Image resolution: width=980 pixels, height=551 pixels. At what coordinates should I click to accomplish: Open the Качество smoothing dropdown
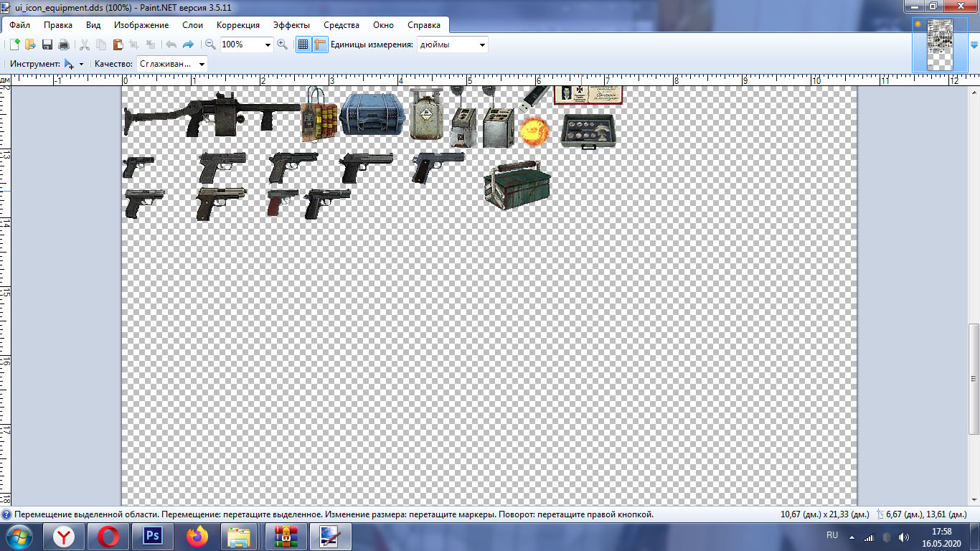(x=202, y=64)
